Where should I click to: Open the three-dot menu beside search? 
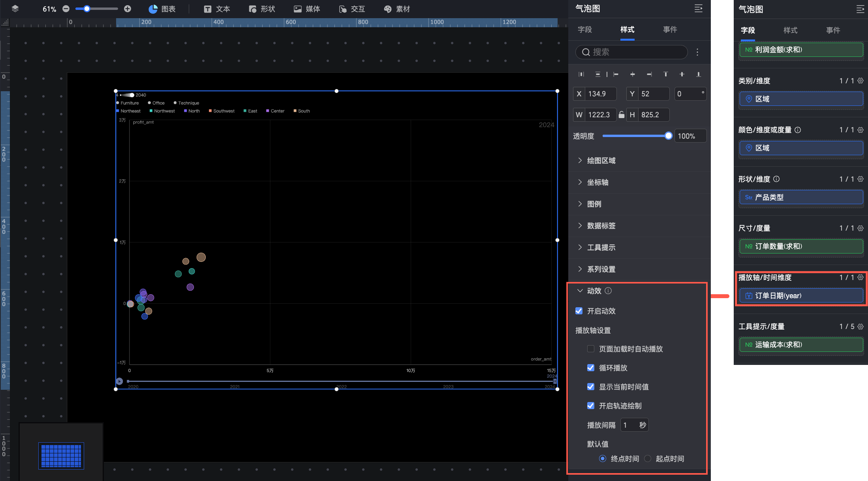click(x=697, y=52)
